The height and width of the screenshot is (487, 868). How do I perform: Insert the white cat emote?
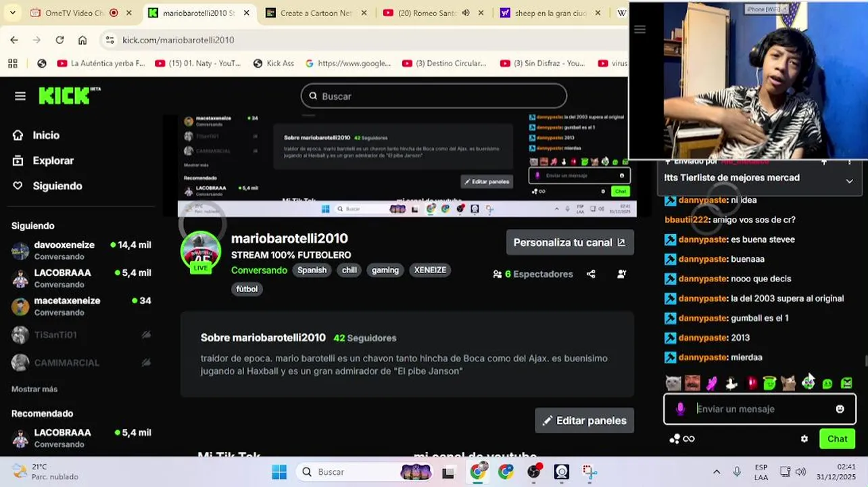(673, 383)
